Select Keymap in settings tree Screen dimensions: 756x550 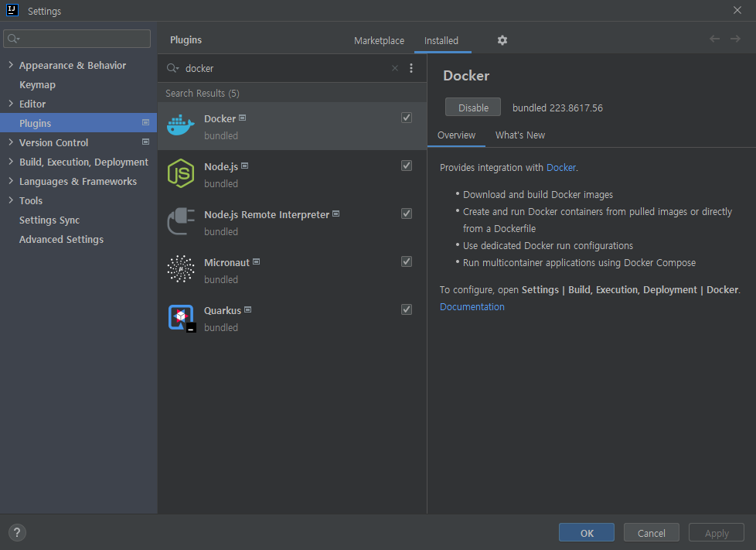point(37,84)
